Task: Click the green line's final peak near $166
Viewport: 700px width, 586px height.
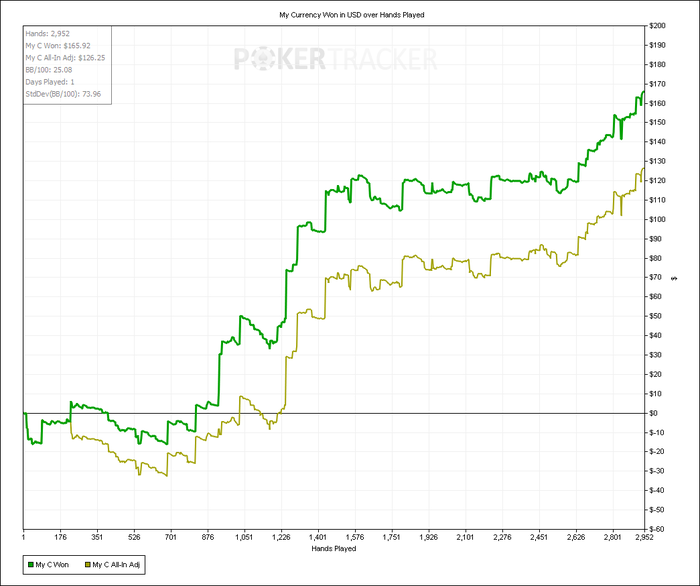Action: [643, 92]
